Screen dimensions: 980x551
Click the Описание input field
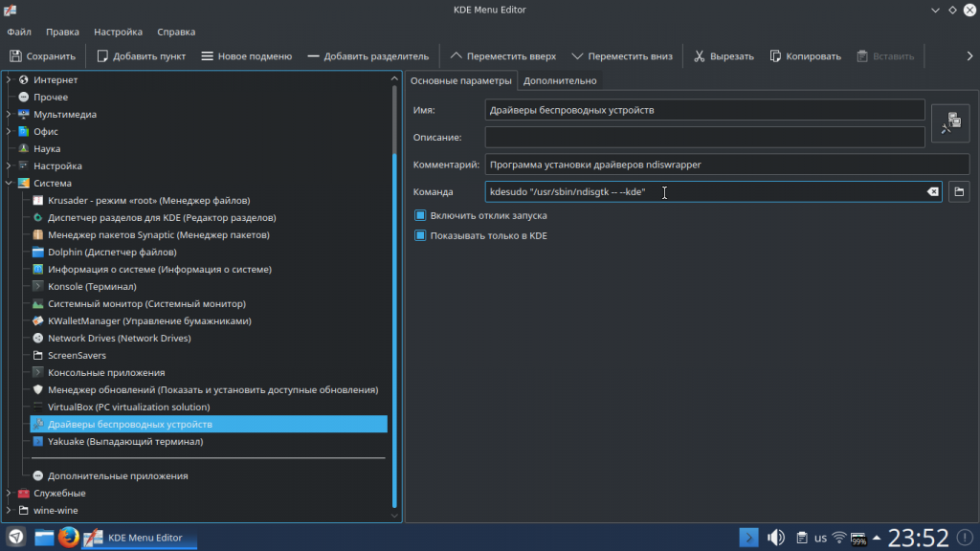[x=704, y=138]
